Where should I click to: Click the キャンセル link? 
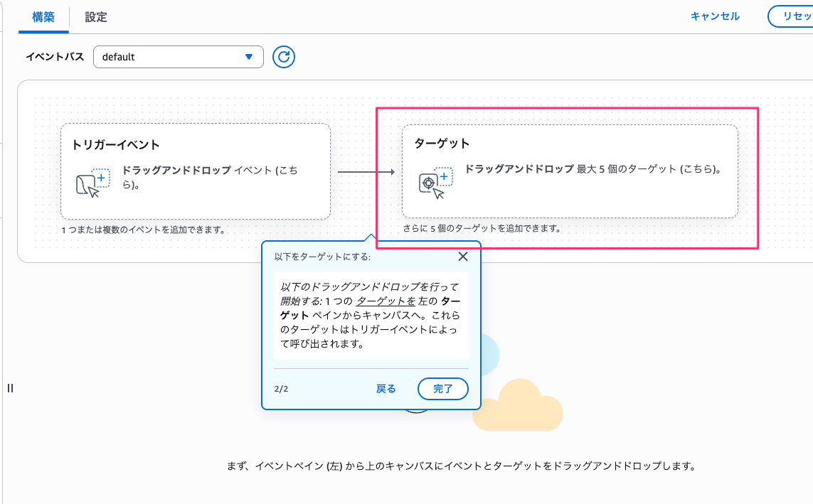pyautogui.click(x=715, y=16)
